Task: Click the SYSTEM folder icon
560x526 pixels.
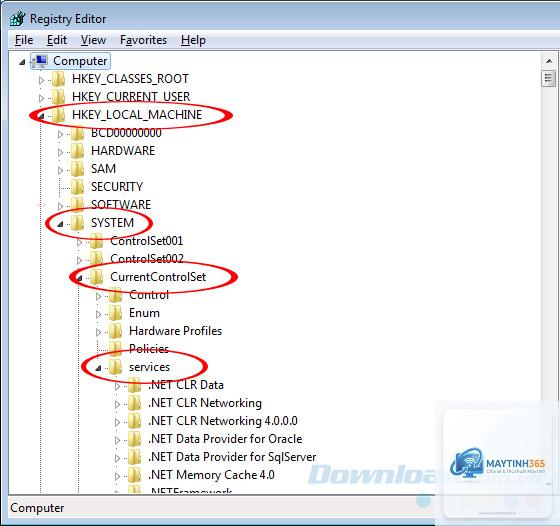Action: [x=77, y=223]
